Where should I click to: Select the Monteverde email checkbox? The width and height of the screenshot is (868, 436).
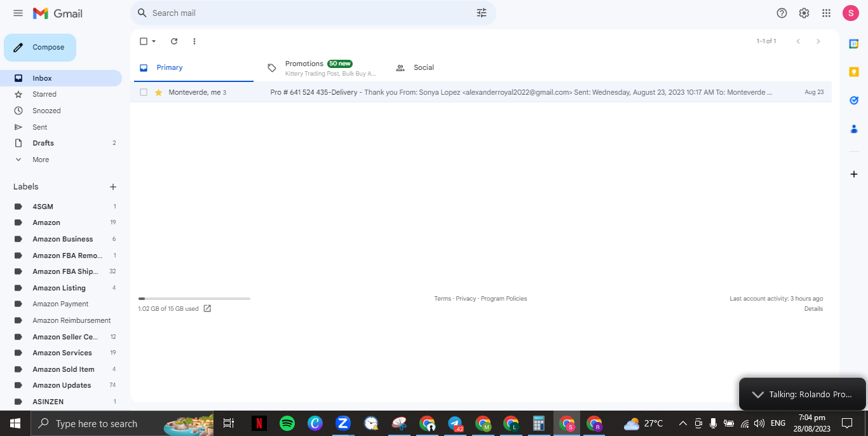(144, 92)
